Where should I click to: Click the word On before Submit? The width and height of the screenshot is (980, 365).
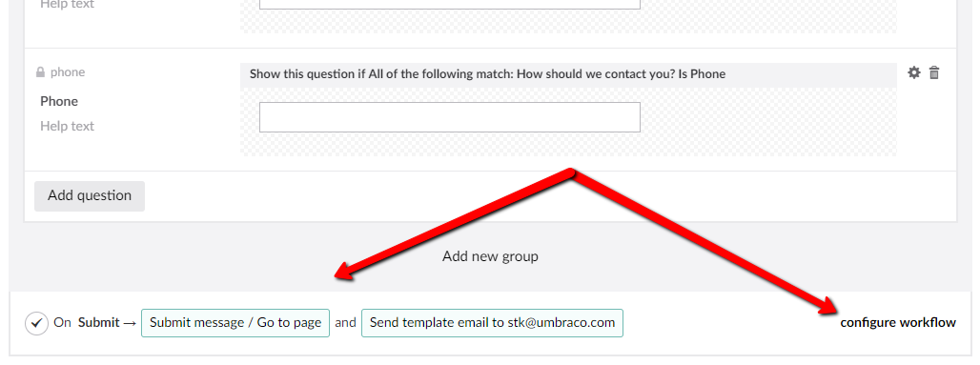[x=63, y=323]
